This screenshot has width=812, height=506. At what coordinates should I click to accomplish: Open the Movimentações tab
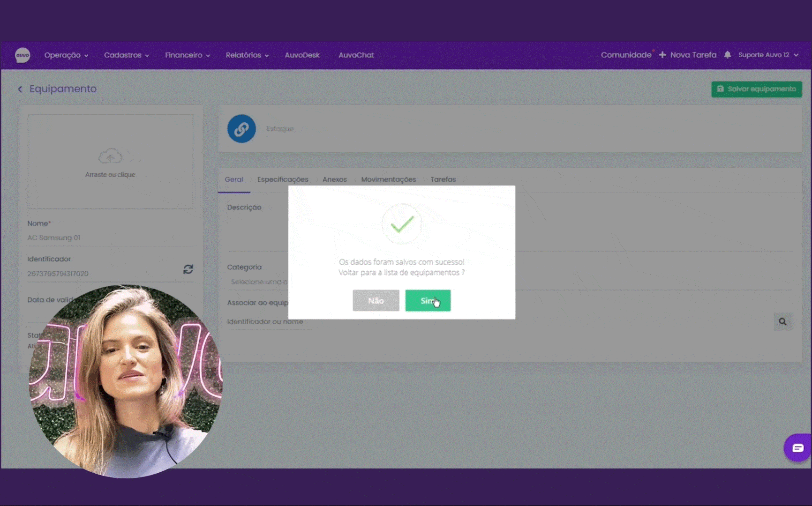[x=388, y=179]
